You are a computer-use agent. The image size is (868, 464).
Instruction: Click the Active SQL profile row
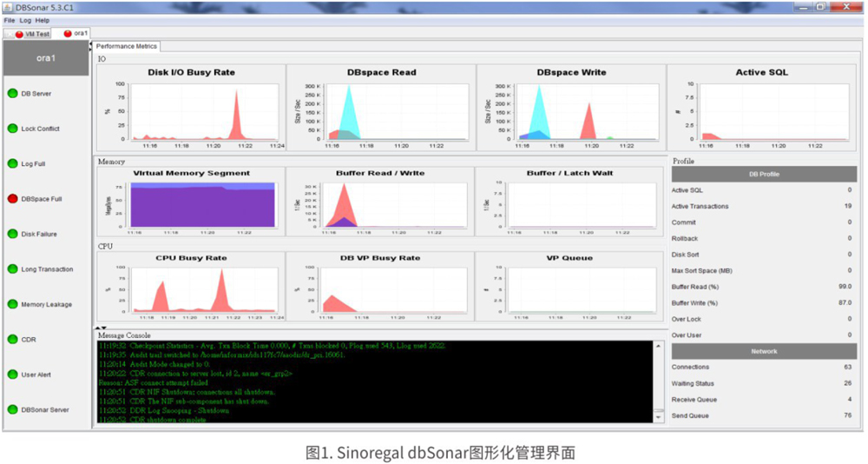764,190
